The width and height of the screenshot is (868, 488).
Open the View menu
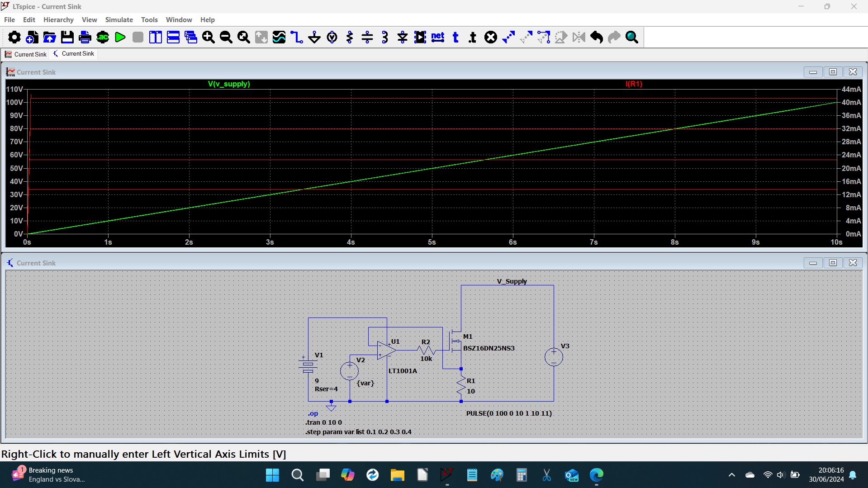(89, 20)
